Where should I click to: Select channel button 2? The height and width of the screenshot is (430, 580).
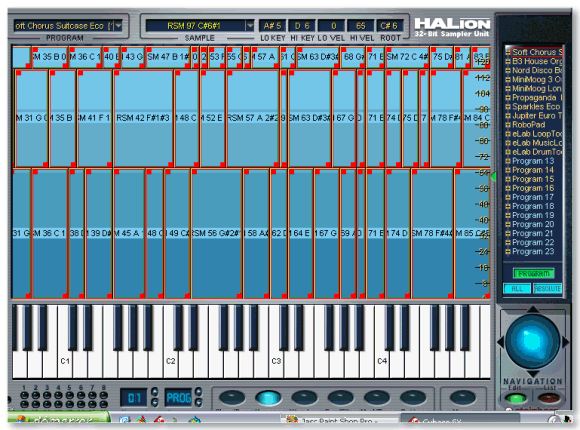pos(36,395)
